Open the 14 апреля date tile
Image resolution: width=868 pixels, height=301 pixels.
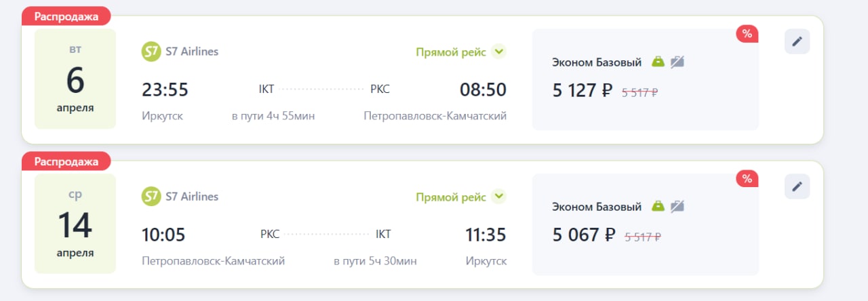point(75,224)
